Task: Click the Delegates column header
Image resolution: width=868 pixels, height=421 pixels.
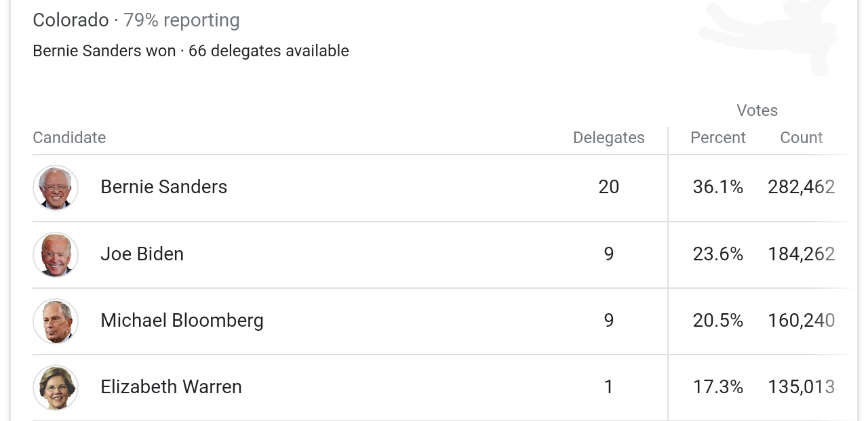Action: point(608,138)
